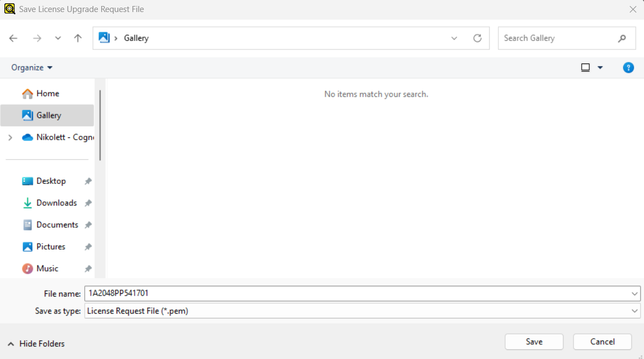Image resolution: width=644 pixels, height=359 pixels.
Task: Click the Back navigation arrow
Action: click(x=14, y=38)
